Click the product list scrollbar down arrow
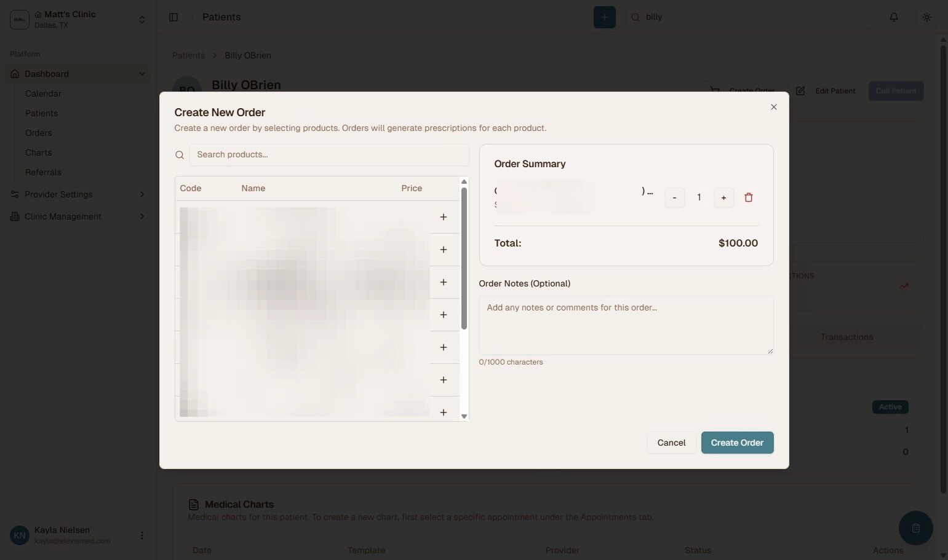This screenshot has width=948, height=560. pos(464,416)
